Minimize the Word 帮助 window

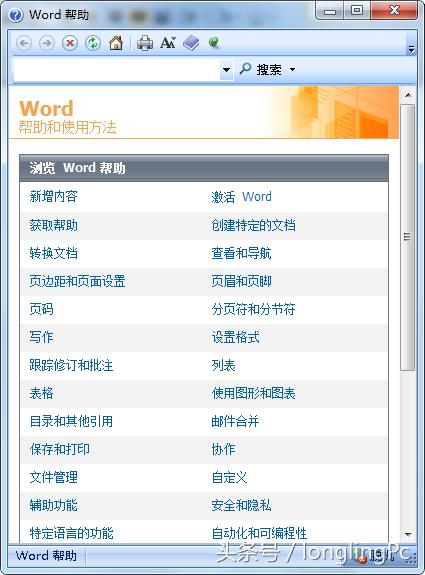point(329,11)
